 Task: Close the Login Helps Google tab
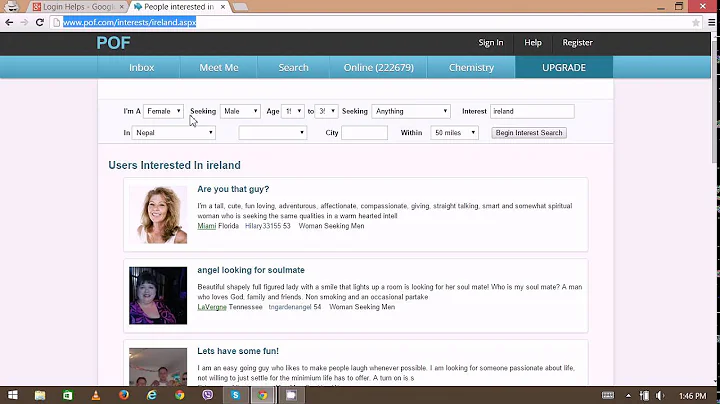coord(121,7)
